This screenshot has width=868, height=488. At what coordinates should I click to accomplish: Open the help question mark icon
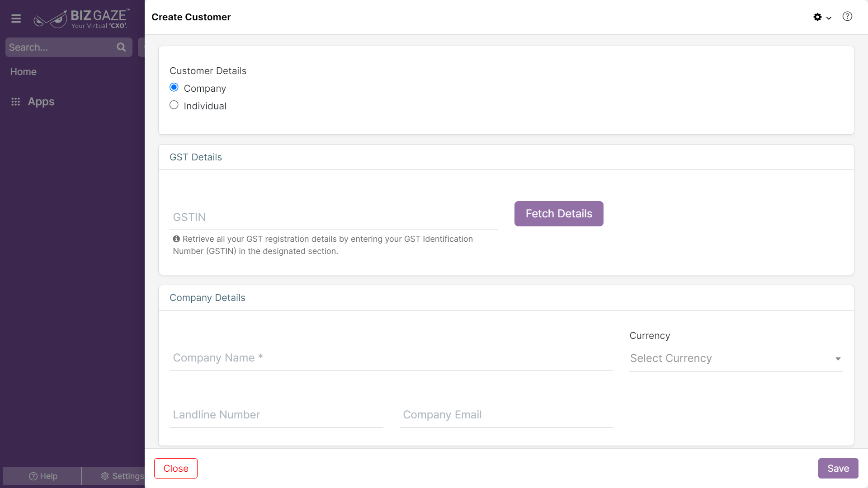(847, 17)
